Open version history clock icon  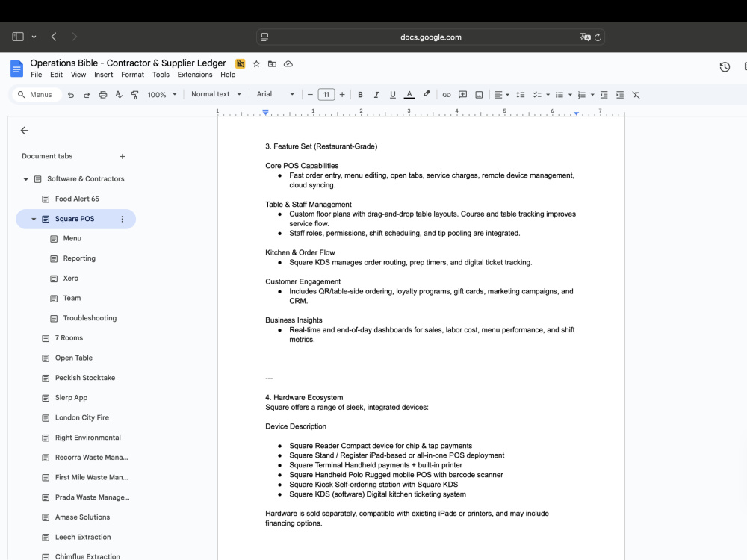coord(725,67)
